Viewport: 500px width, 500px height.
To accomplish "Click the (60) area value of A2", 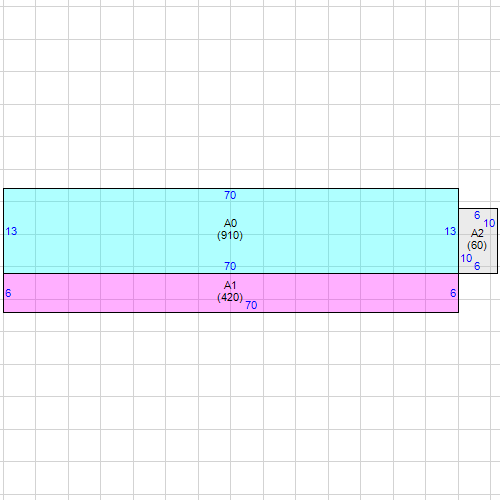I will [477, 245].
